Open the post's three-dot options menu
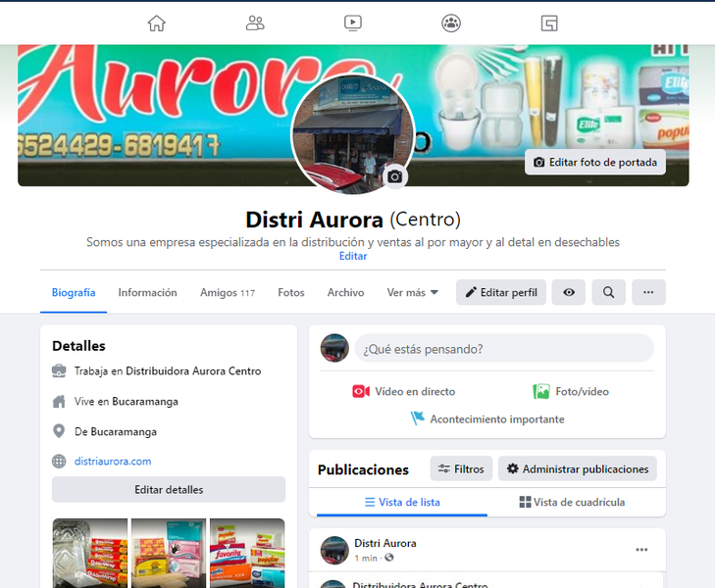 click(641, 550)
